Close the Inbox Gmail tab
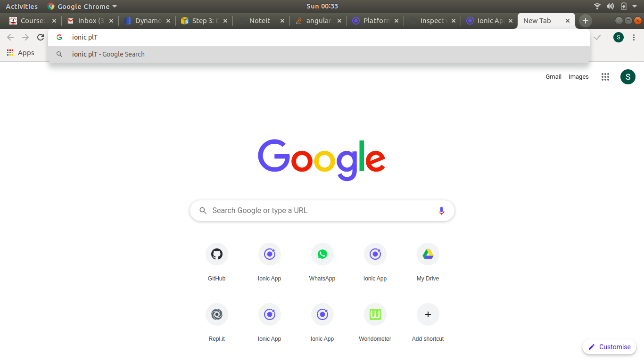The width and height of the screenshot is (644, 362). coord(111,21)
